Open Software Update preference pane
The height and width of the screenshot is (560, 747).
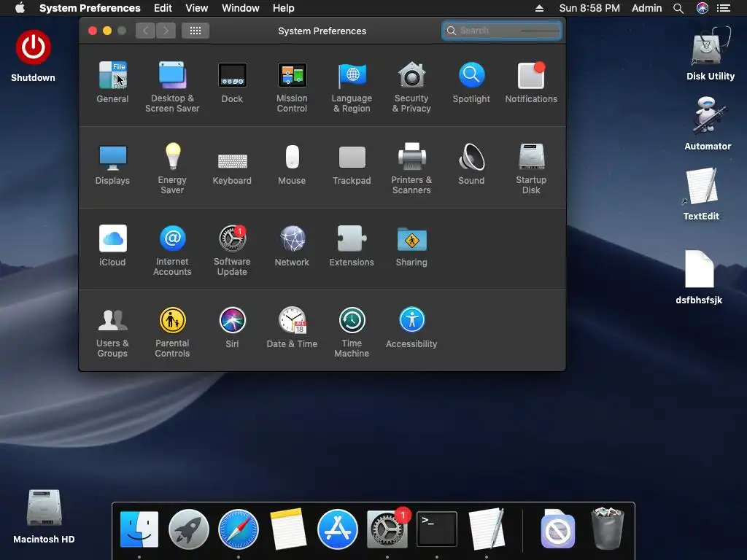pos(232,250)
